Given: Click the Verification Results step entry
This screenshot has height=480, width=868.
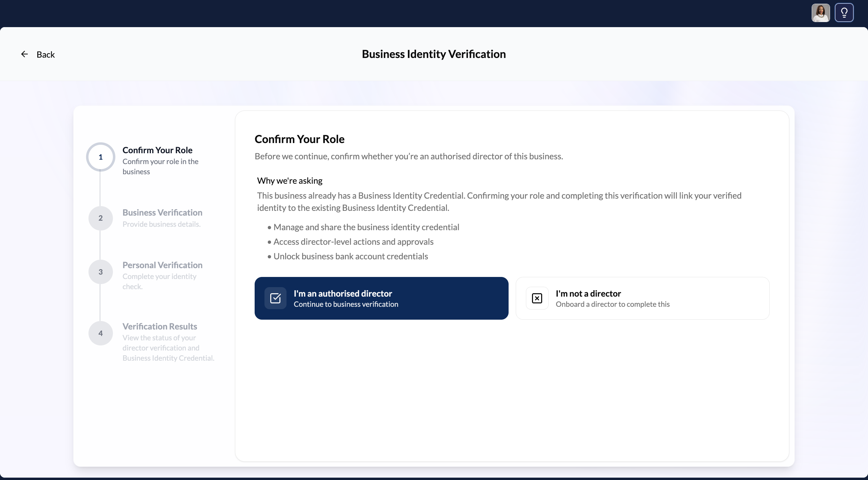Looking at the screenshot, I should 159,326.
